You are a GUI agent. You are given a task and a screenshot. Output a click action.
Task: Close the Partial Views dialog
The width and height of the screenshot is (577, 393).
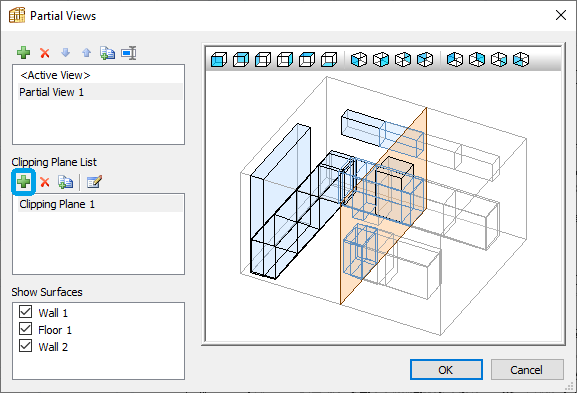coord(561,15)
